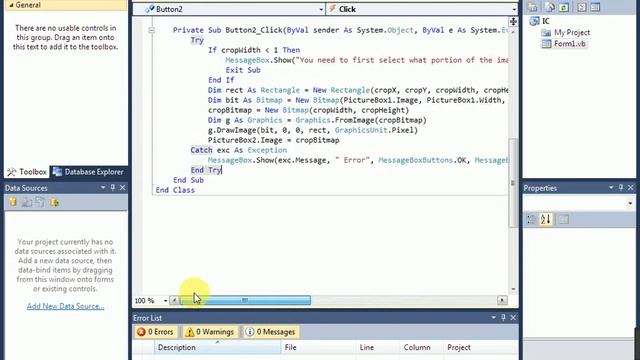The width and height of the screenshot is (640, 360).
Task: Click third icon in Data Sources toolbar
Action: click(x=40, y=202)
